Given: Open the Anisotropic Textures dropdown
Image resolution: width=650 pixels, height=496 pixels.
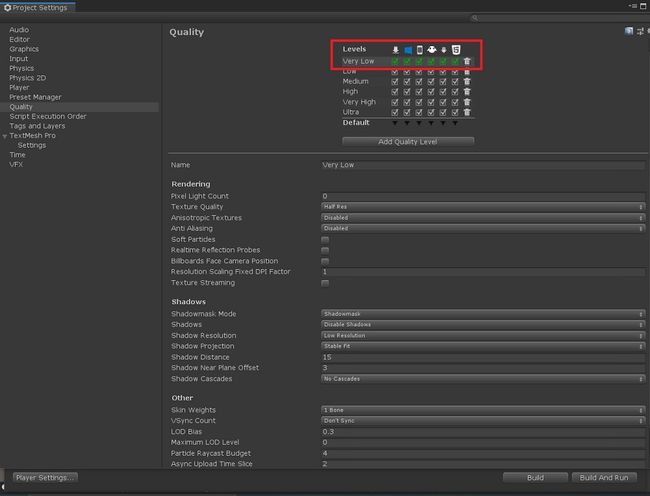Looking at the screenshot, I should (x=483, y=218).
